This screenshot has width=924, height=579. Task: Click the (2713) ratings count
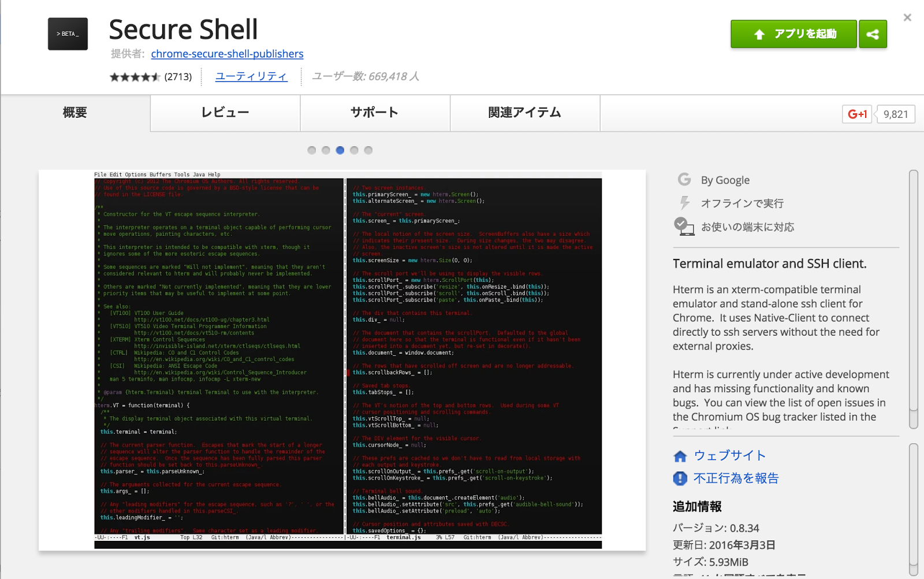[x=178, y=77]
